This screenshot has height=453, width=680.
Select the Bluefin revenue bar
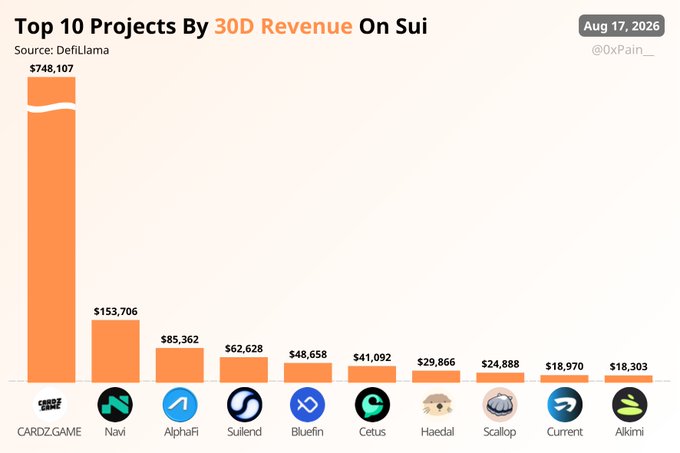pyautogui.click(x=308, y=373)
